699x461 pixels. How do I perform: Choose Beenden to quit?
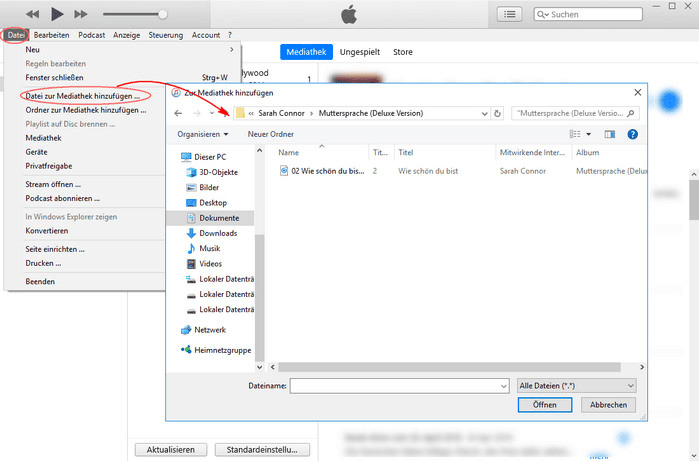click(40, 281)
